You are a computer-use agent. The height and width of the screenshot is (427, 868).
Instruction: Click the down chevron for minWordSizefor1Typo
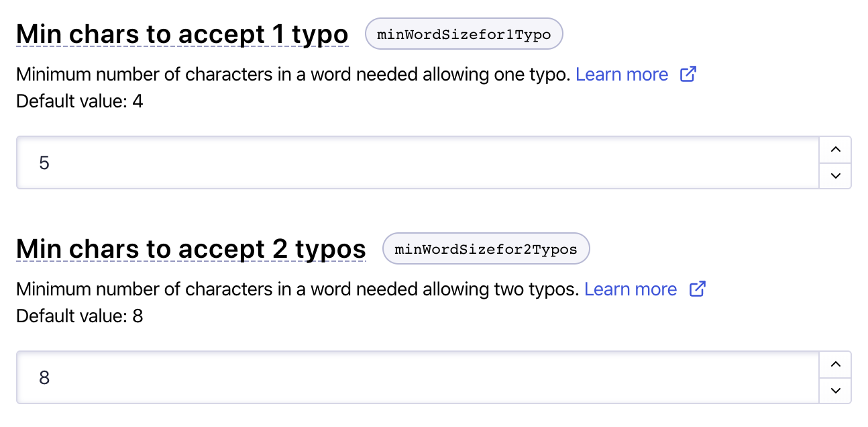point(835,175)
